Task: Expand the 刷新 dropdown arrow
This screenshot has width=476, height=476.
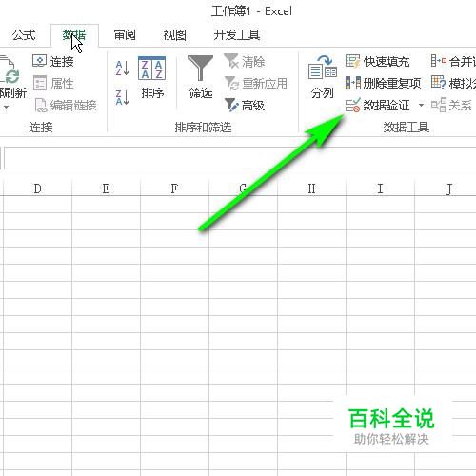Action: [x=6, y=108]
